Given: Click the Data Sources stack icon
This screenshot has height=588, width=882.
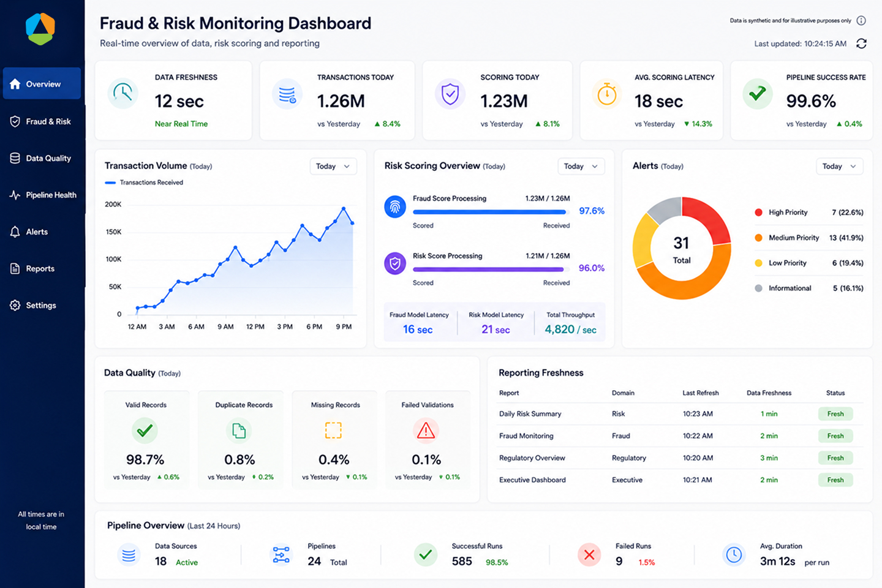Looking at the screenshot, I should click(129, 555).
